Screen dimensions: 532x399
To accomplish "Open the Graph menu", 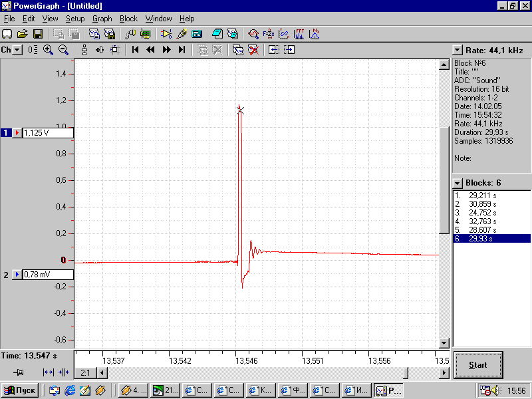I will pos(102,19).
